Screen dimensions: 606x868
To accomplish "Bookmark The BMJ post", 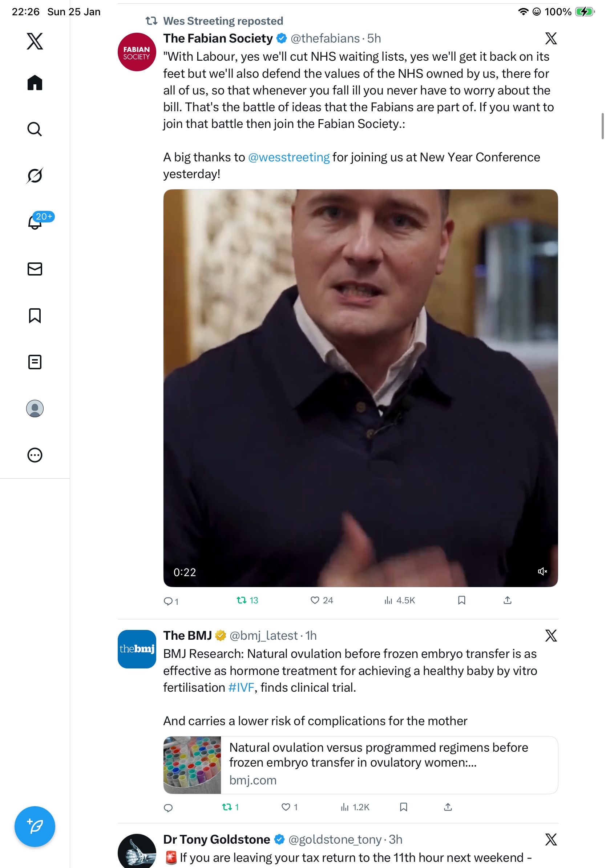I will (x=404, y=807).
